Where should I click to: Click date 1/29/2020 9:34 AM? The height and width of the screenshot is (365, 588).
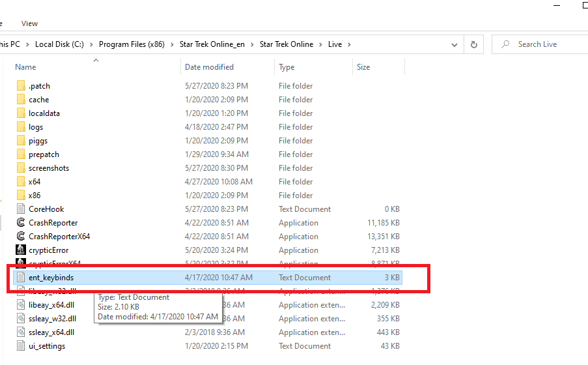[x=217, y=154]
